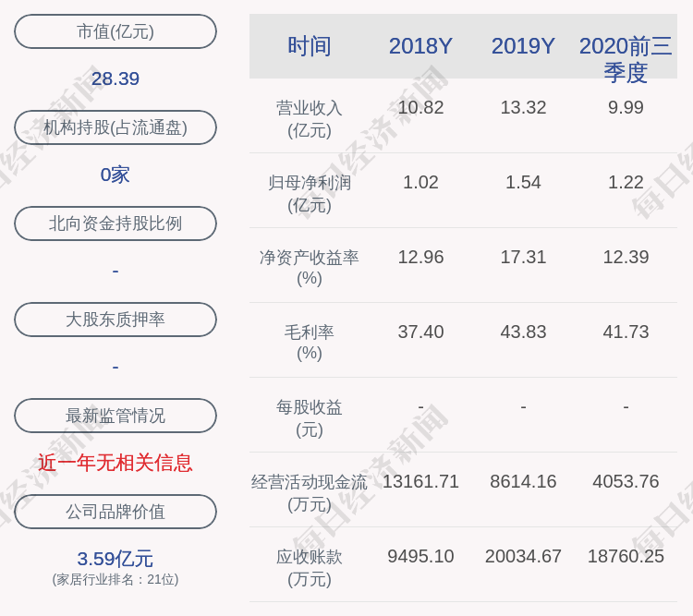This screenshot has width=693, height=616.
Task: Click the 公司品牌价值 pill label
Action: (x=115, y=512)
